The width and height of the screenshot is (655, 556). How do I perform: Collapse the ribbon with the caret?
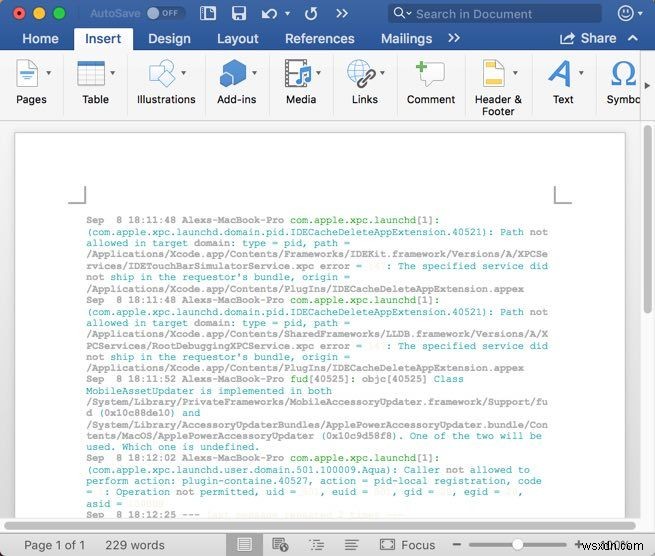[633, 38]
